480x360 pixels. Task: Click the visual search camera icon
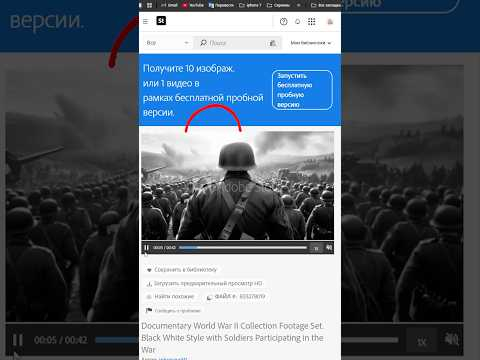click(273, 43)
